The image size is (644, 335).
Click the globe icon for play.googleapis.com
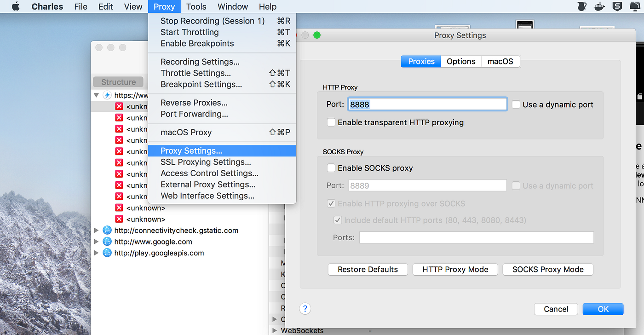coord(107,253)
